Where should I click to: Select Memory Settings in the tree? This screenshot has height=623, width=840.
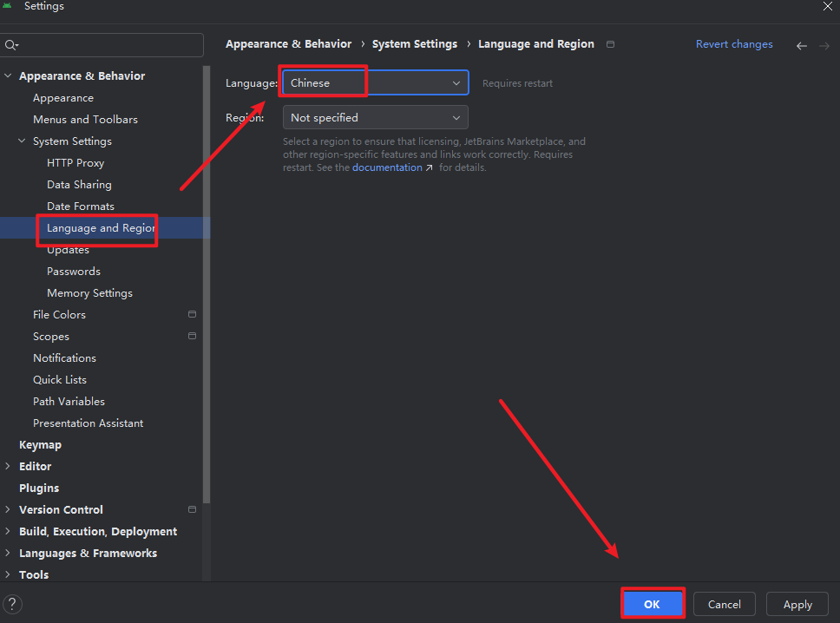[89, 292]
